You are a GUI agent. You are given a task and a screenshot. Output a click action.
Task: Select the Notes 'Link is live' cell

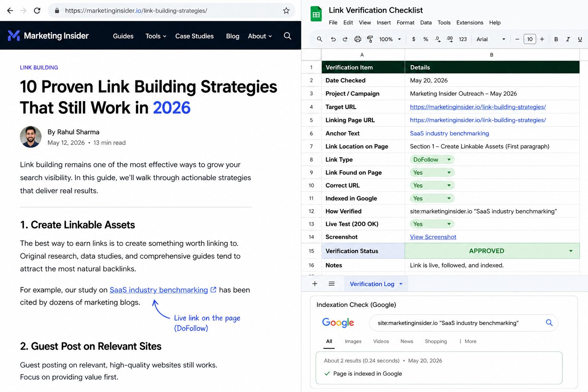(492, 265)
